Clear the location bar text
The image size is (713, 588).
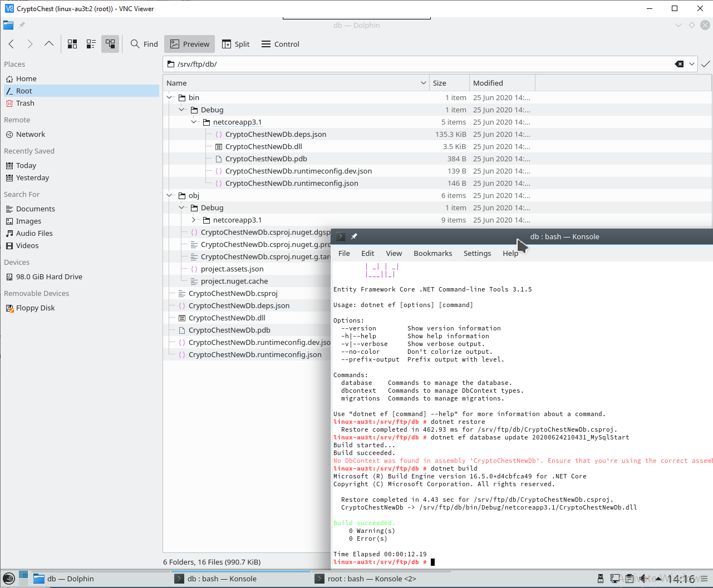coord(679,64)
